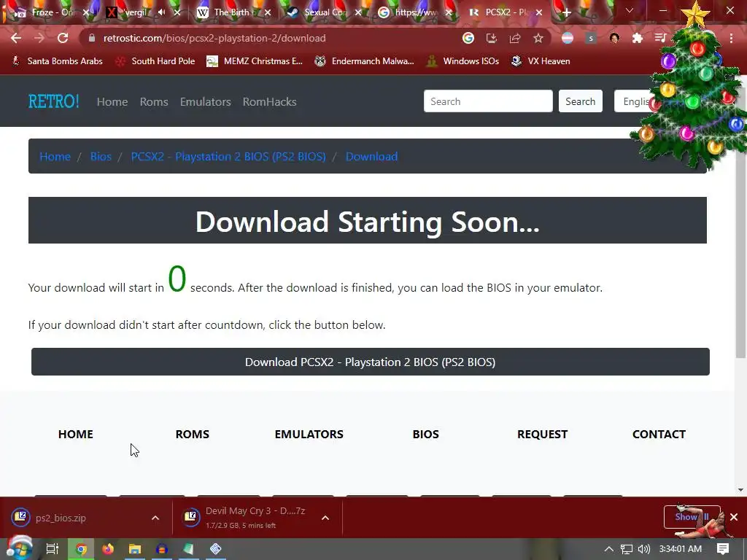Open the volume icon in the system tray

(643, 549)
